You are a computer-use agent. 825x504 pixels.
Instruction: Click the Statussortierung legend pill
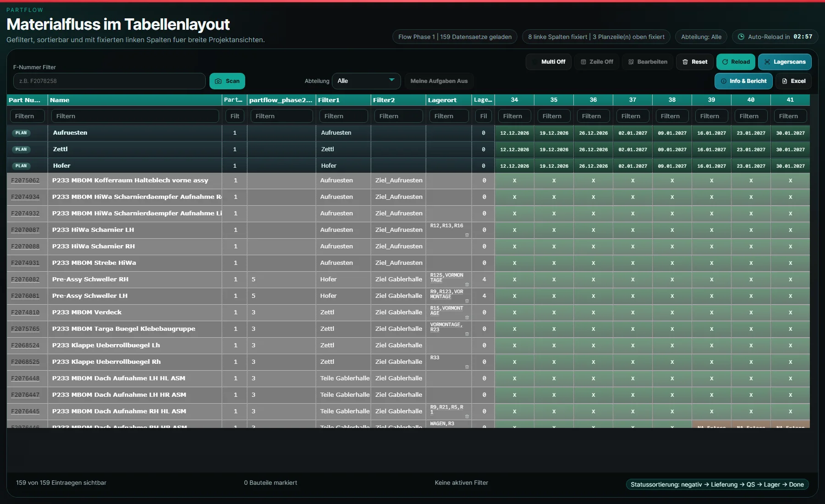[x=717, y=485]
